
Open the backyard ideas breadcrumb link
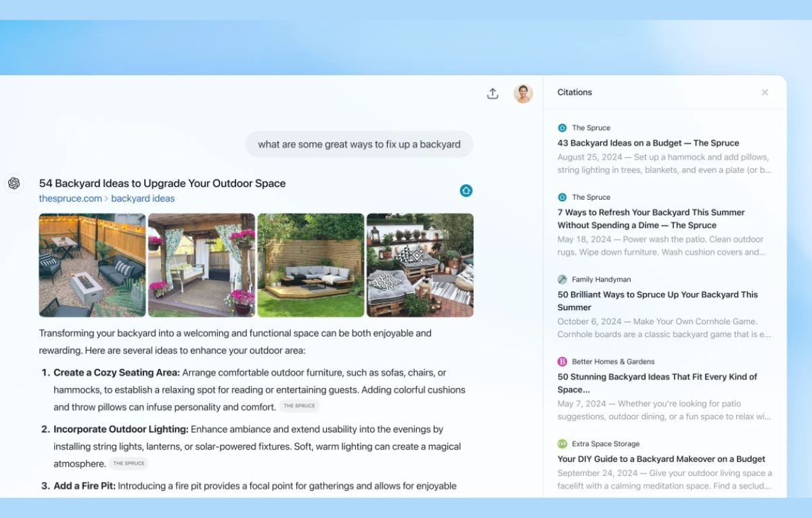point(143,198)
